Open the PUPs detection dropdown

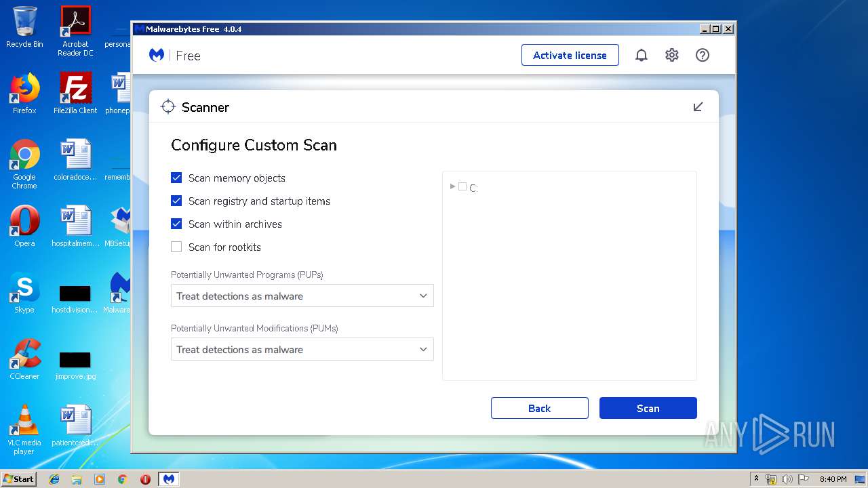pyautogui.click(x=302, y=296)
